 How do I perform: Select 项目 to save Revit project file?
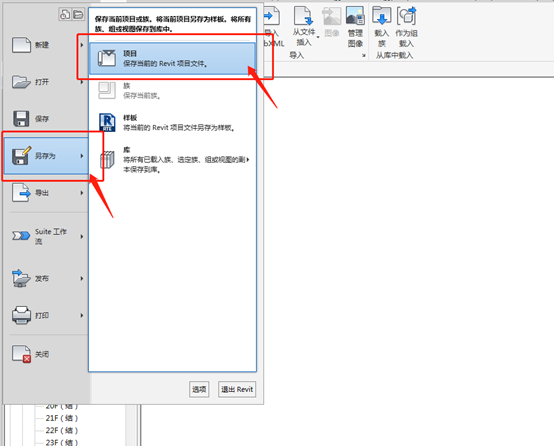[172, 58]
